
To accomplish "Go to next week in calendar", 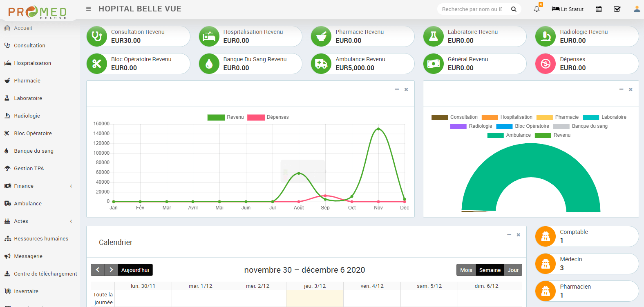I will pos(111,270).
